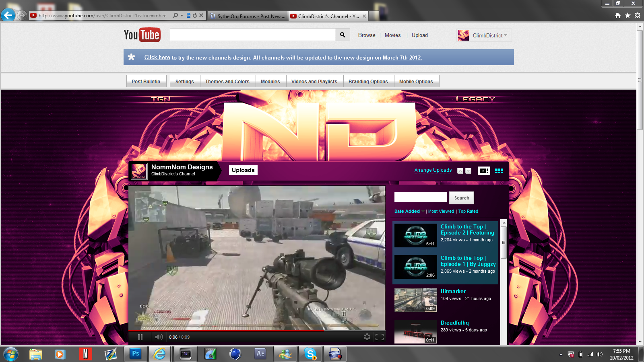Click the address bar search magnifier icon
This screenshot has height=362, width=644.
[x=175, y=15]
